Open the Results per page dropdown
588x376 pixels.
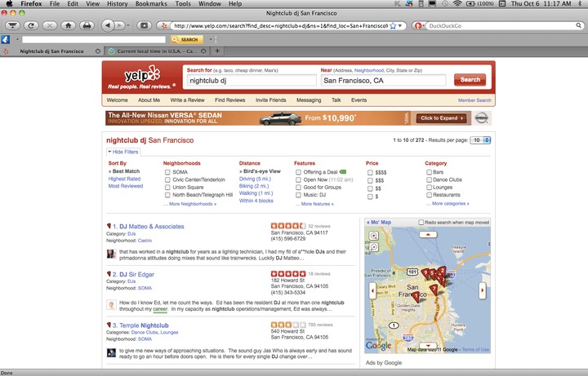480,140
